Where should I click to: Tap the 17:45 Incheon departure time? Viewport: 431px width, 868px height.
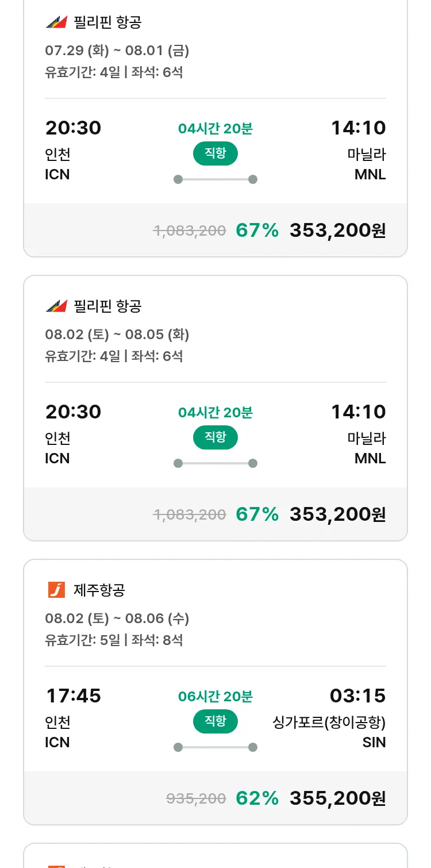[x=73, y=696]
